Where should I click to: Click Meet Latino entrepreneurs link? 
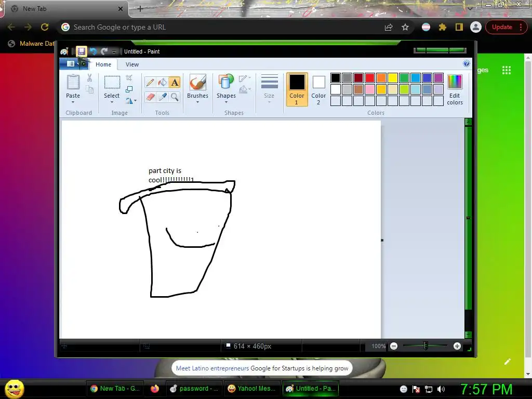(x=212, y=368)
